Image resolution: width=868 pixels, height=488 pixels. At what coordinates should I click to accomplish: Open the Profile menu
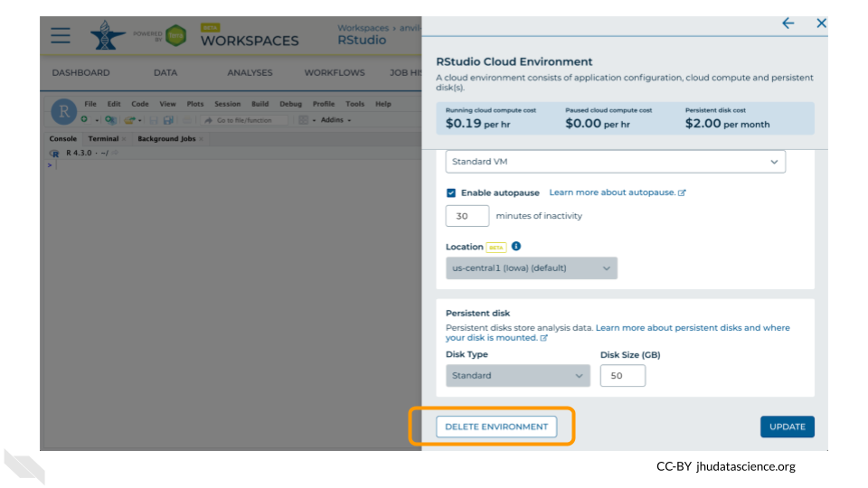coord(324,104)
